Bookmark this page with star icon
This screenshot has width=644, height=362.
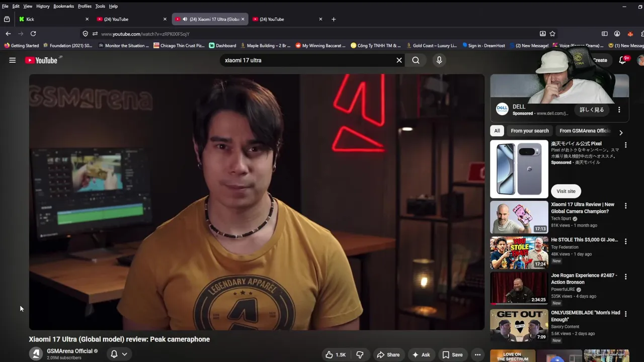tap(552, 34)
